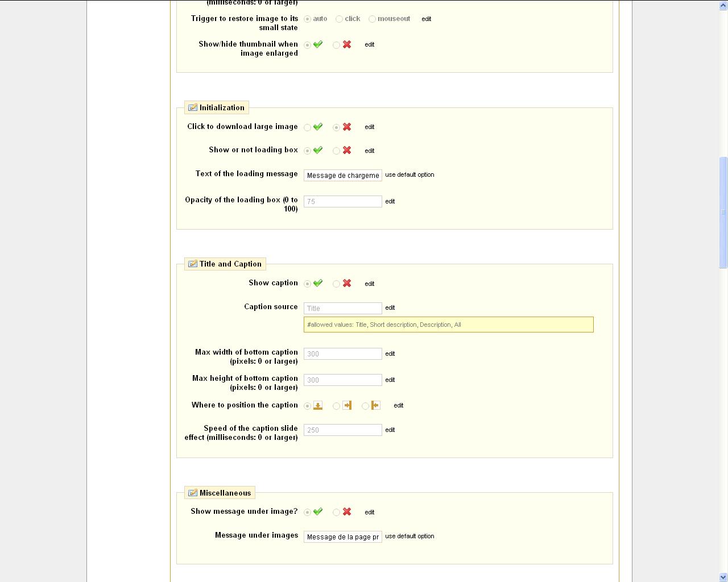Click edit for caption position
This screenshot has height=582, width=728.
398,405
